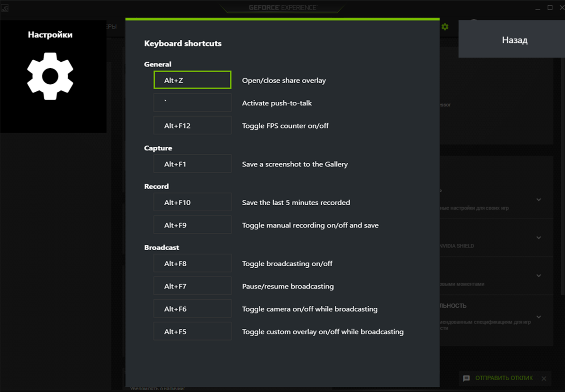Maximize the GeForce Experience window
This screenshot has width=565, height=392.
[550, 8]
